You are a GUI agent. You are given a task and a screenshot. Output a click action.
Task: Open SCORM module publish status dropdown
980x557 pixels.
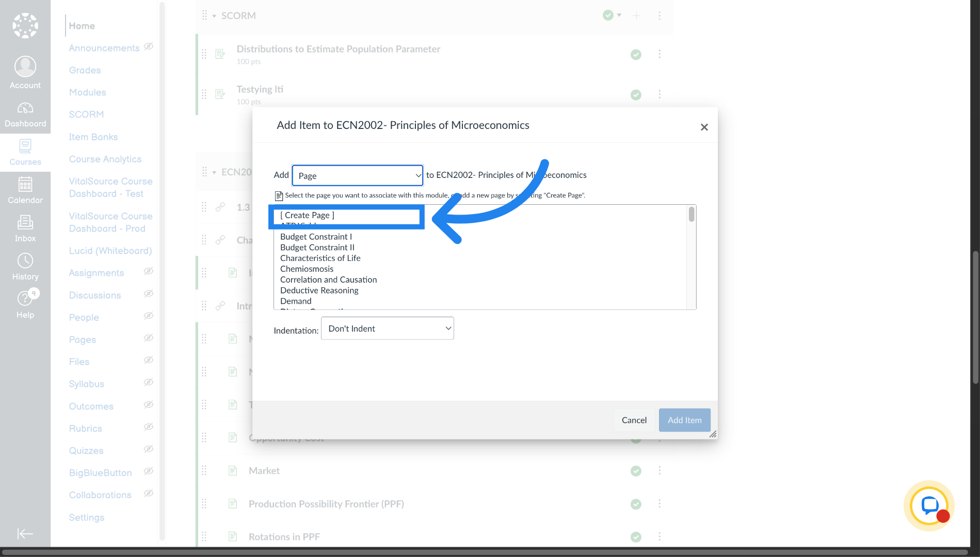click(x=612, y=15)
